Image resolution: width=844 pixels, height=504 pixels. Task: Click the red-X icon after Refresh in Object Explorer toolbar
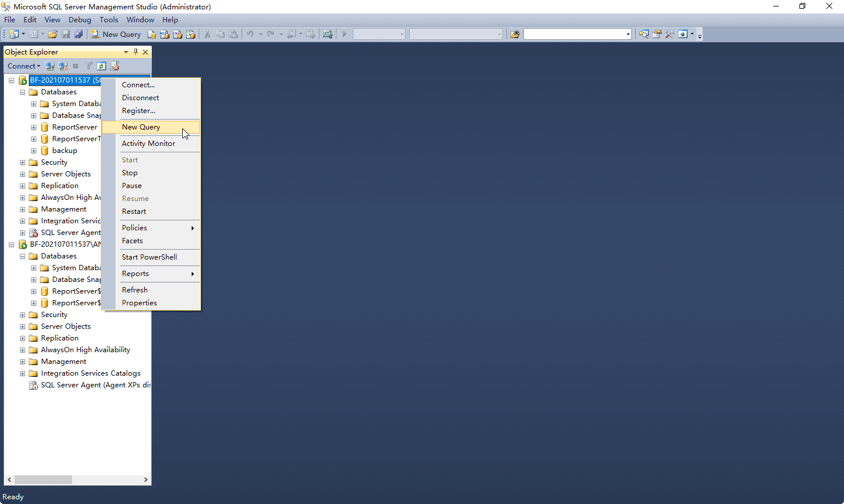[114, 66]
